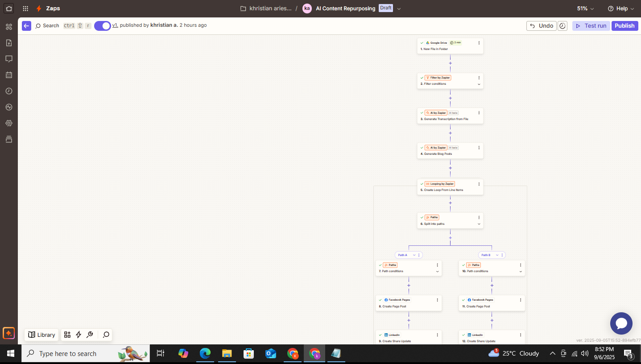
Task: Click the wrench tools icon in the bottom toolbar
Action: 90,335
